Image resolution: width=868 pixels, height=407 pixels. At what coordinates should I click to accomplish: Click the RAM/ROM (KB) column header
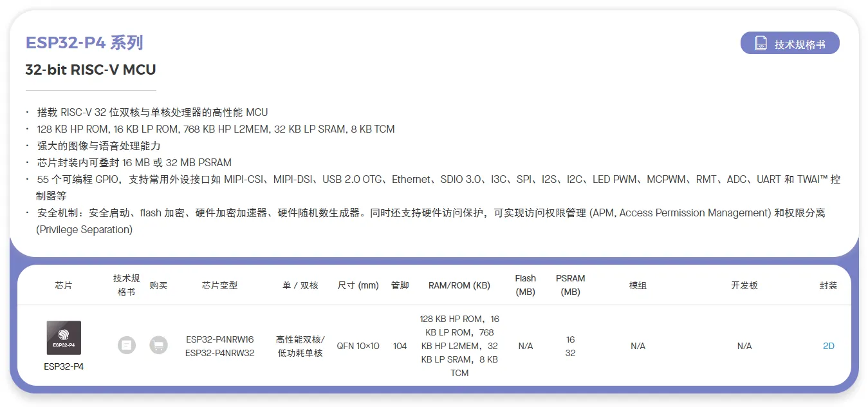click(459, 285)
